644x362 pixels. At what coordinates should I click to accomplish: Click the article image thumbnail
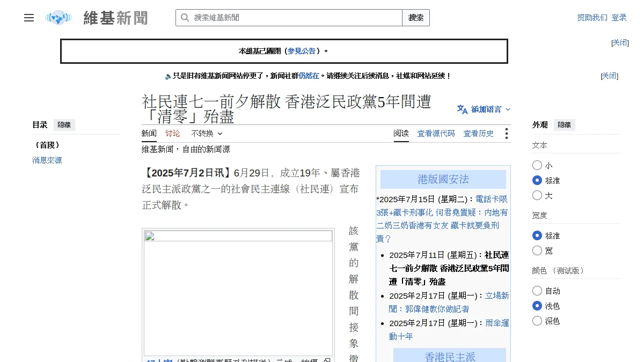point(238,293)
